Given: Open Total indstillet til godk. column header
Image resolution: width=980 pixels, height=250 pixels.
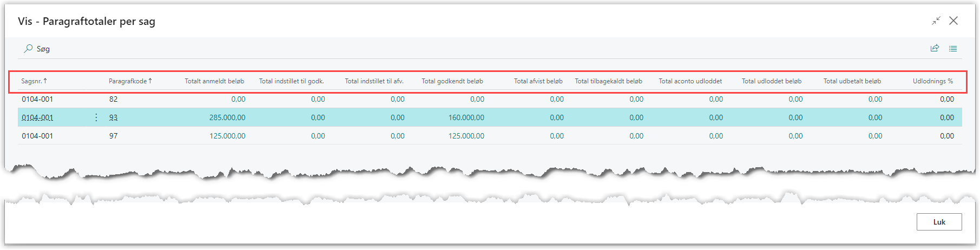Looking at the screenshot, I should pyautogui.click(x=292, y=81).
